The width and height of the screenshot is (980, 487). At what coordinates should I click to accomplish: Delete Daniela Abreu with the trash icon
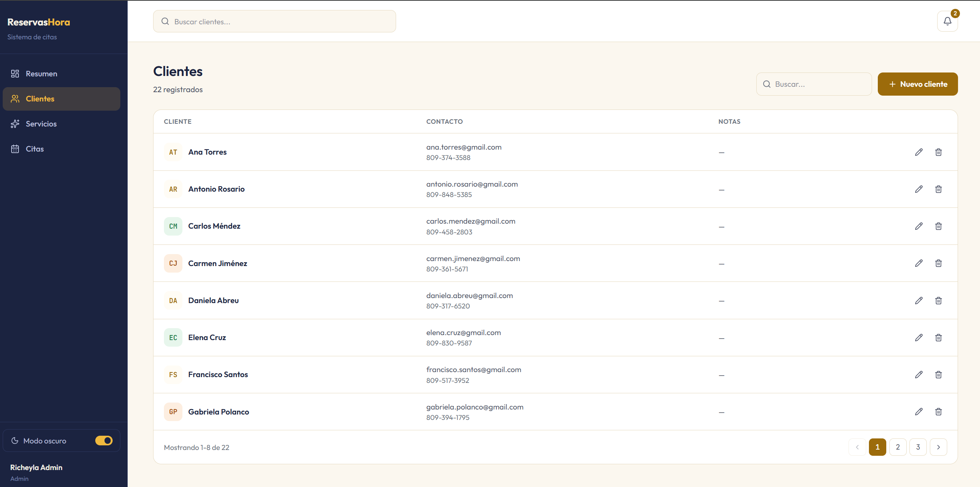pyautogui.click(x=938, y=300)
